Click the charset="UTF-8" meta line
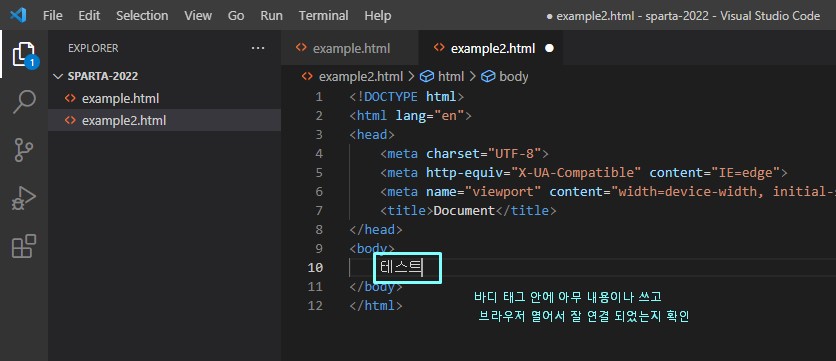836x361 pixels. click(x=464, y=154)
